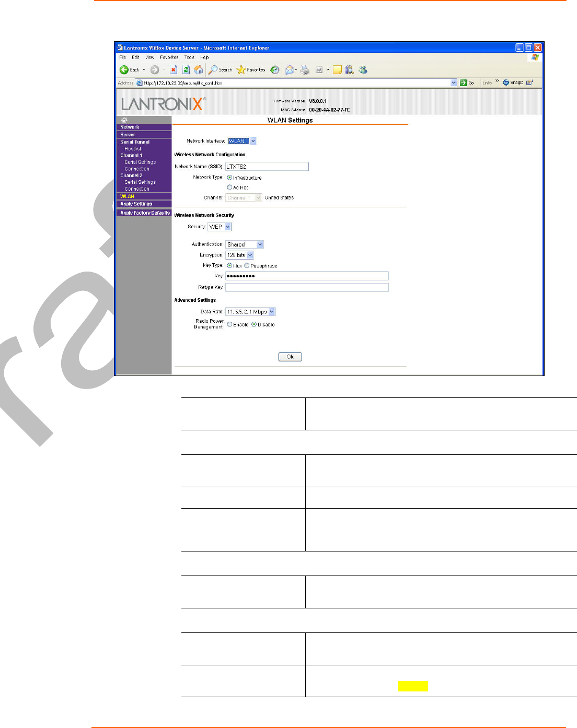Click the yellow Discuss note toolbar icon
This screenshot has height=728, width=577.
(337, 69)
